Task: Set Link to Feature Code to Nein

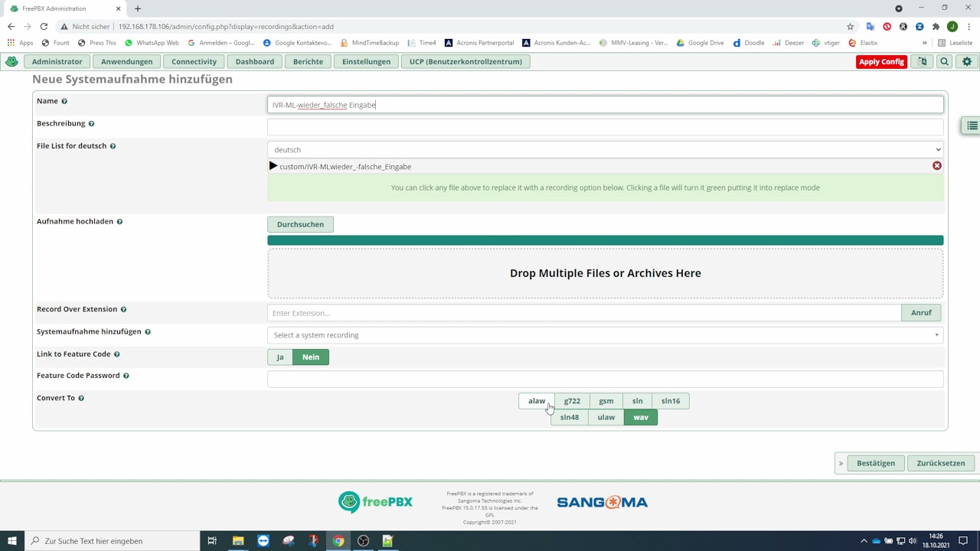Action: pyautogui.click(x=311, y=357)
